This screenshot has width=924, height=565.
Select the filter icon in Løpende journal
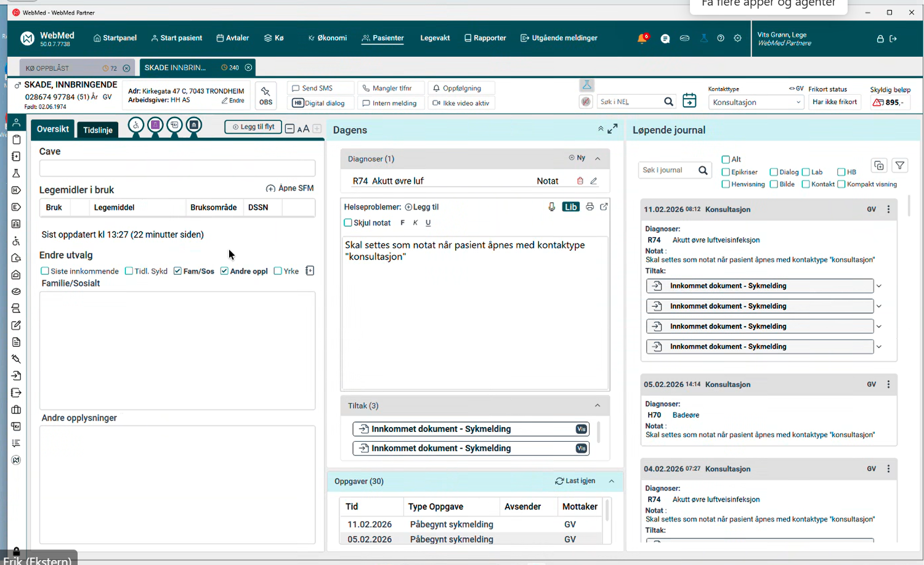[900, 165]
